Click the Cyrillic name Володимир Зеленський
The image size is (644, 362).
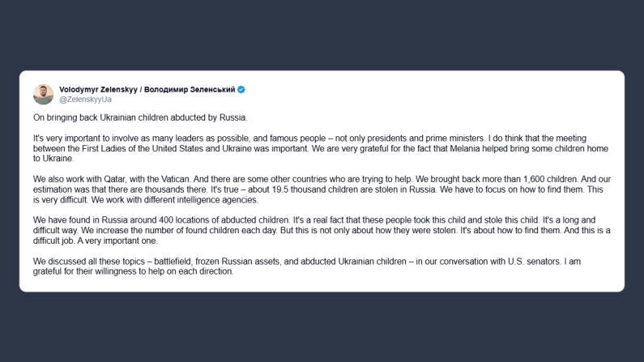tap(194, 89)
